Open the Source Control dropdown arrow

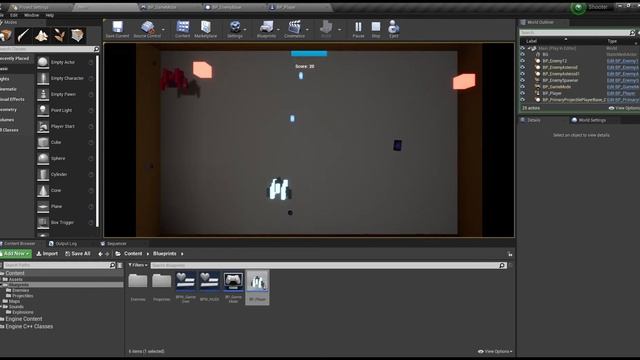click(x=163, y=29)
